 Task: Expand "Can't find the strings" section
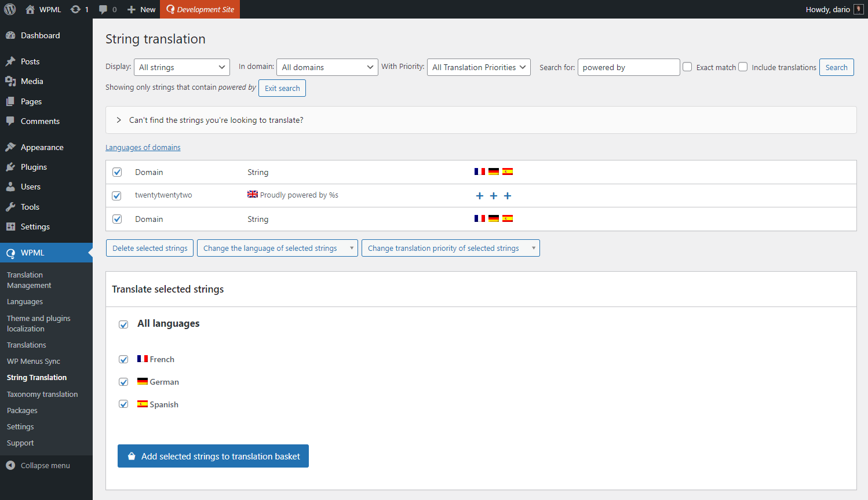pyautogui.click(x=119, y=120)
